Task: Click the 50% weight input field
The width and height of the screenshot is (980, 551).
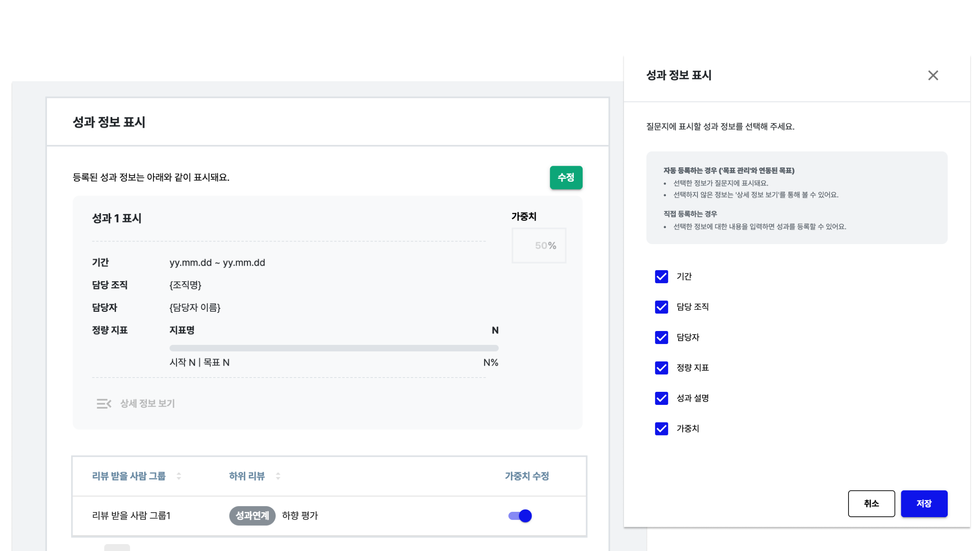Action: (539, 245)
